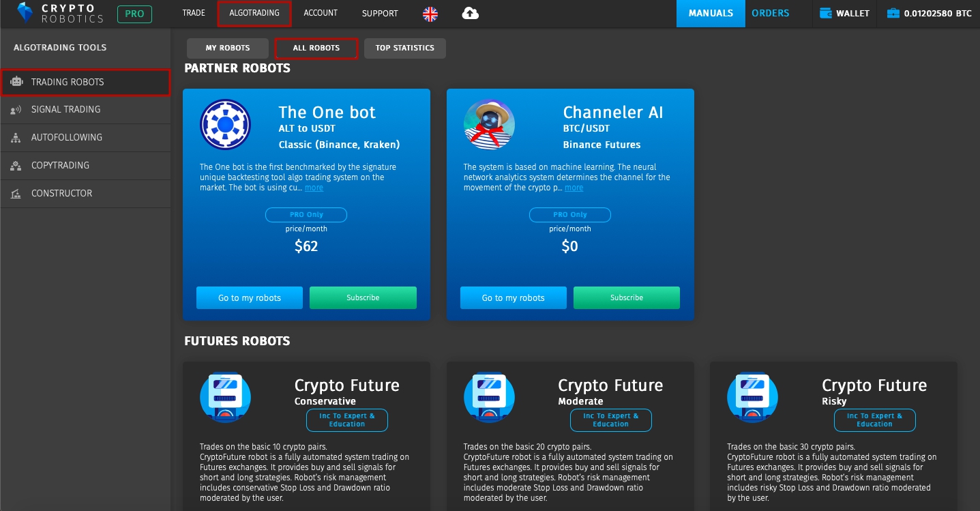Click Crypto Future Moderate robot icon
This screenshot has height=511, width=980.
(x=489, y=398)
